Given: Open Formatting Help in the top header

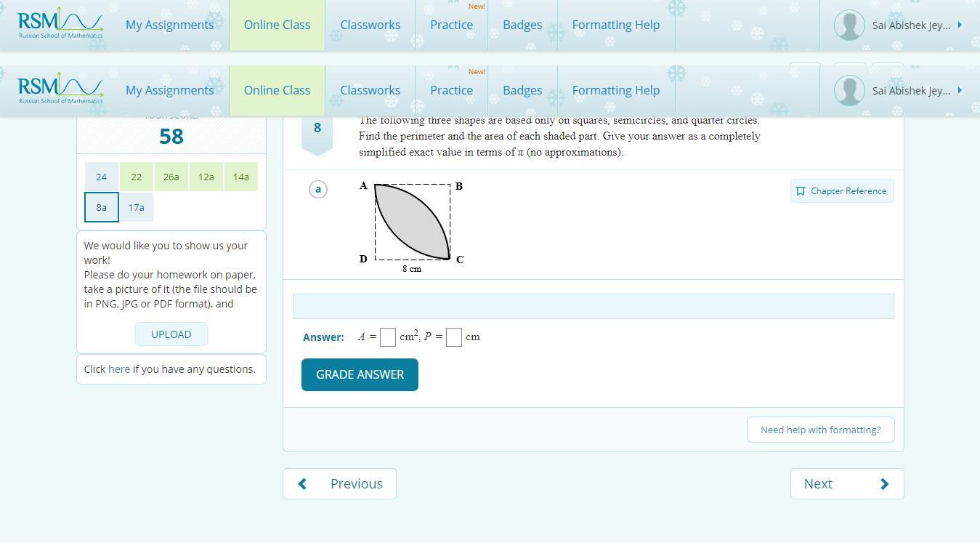Looking at the screenshot, I should pyautogui.click(x=616, y=25).
